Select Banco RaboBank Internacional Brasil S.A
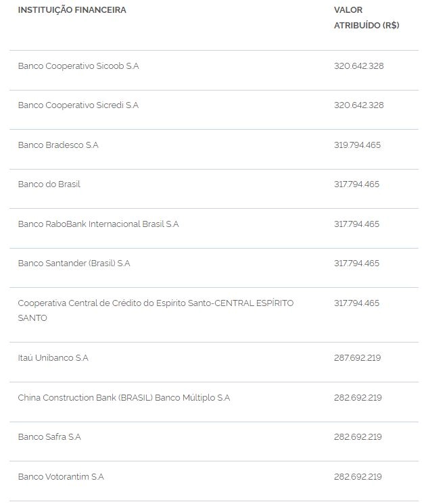This screenshot has width=426, height=504. [98, 224]
